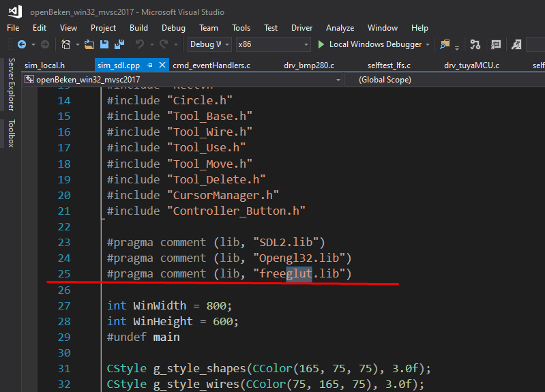Click the "SDL2.lib" string on line 23

[x=285, y=242]
